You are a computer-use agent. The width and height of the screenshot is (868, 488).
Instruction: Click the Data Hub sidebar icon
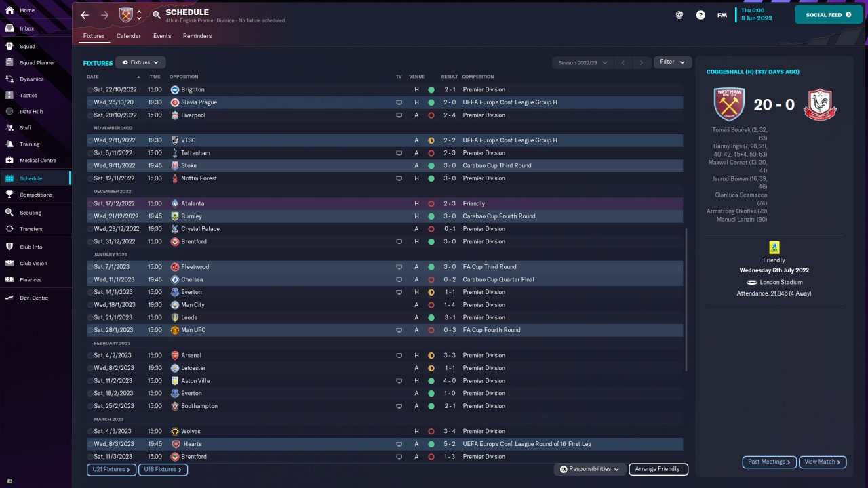(x=9, y=112)
